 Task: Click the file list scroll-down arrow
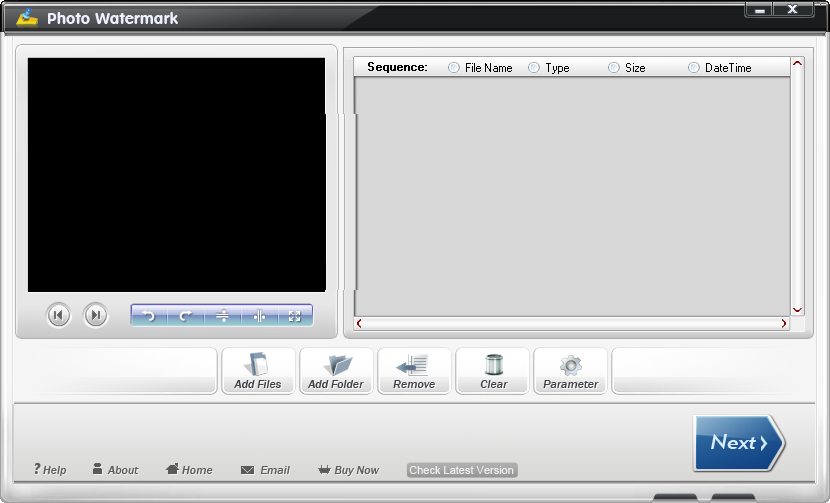click(797, 310)
